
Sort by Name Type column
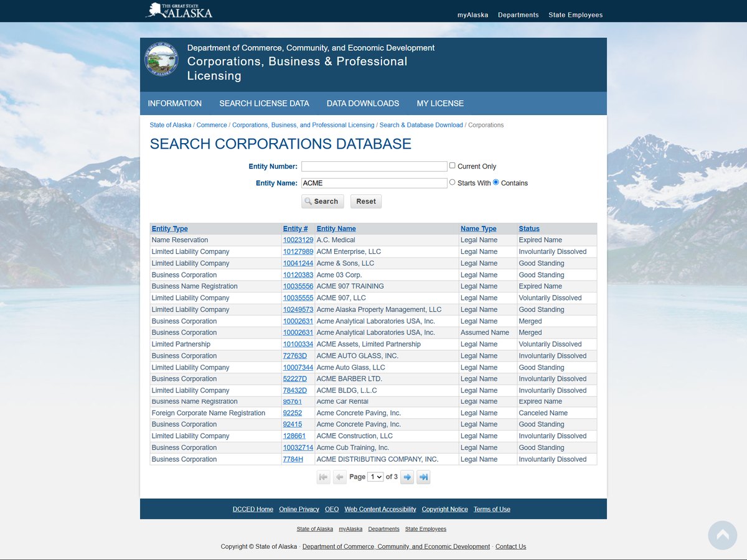(479, 228)
